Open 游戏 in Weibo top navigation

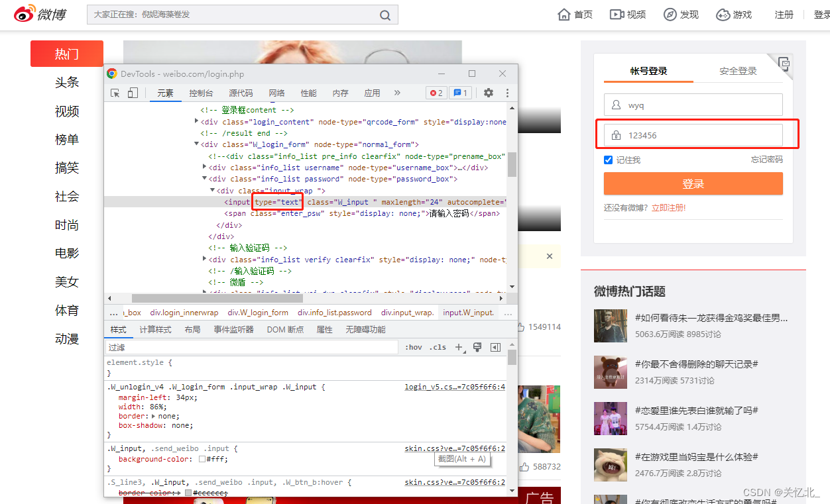point(734,15)
